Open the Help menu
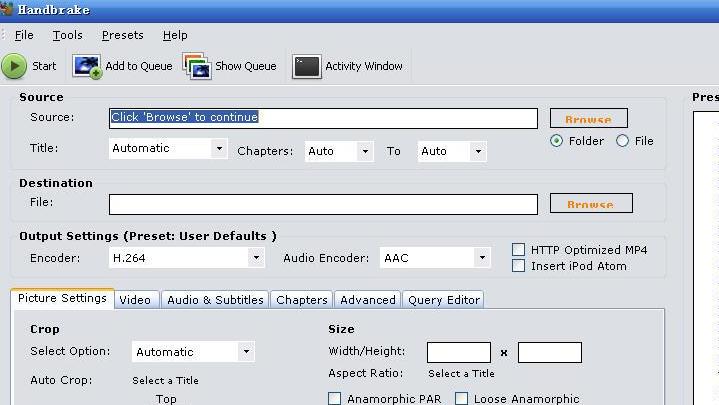Image resolution: width=719 pixels, height=405 pixels. pyautogui.click(x=175, y=35)
